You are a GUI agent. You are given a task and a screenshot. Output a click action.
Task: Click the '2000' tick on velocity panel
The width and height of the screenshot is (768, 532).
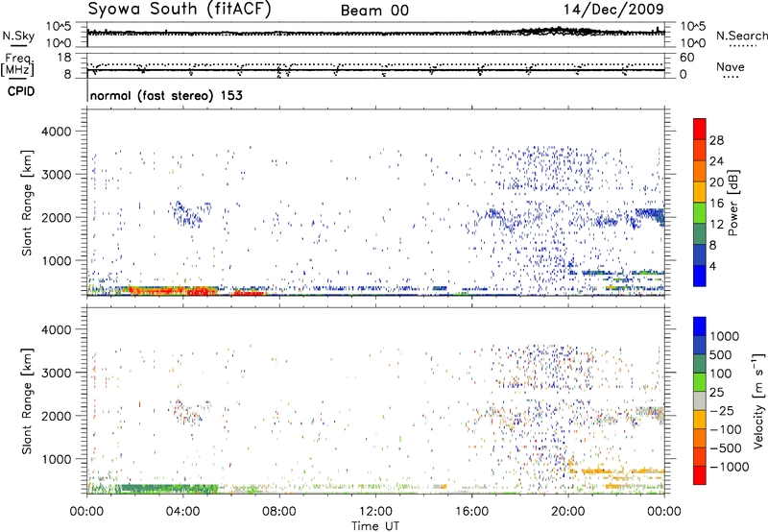click(x=57, y=416)
